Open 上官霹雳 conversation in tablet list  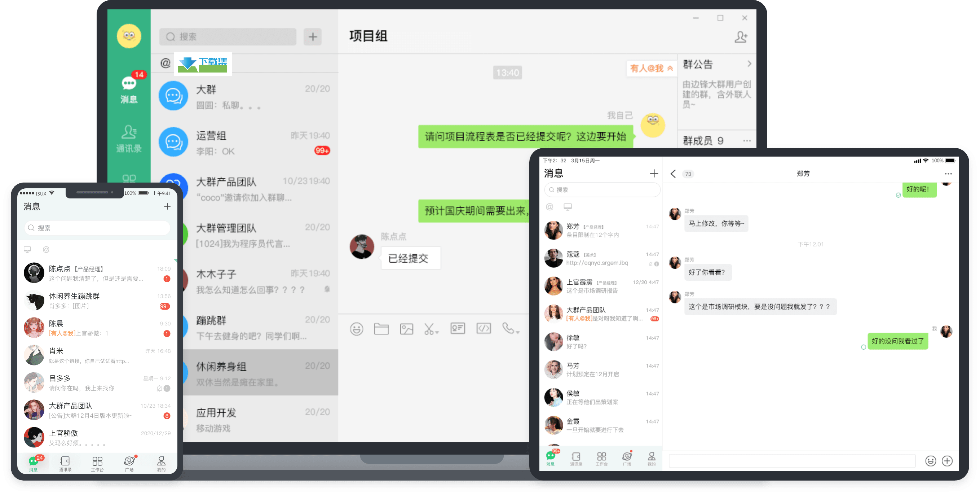[601, 286]
